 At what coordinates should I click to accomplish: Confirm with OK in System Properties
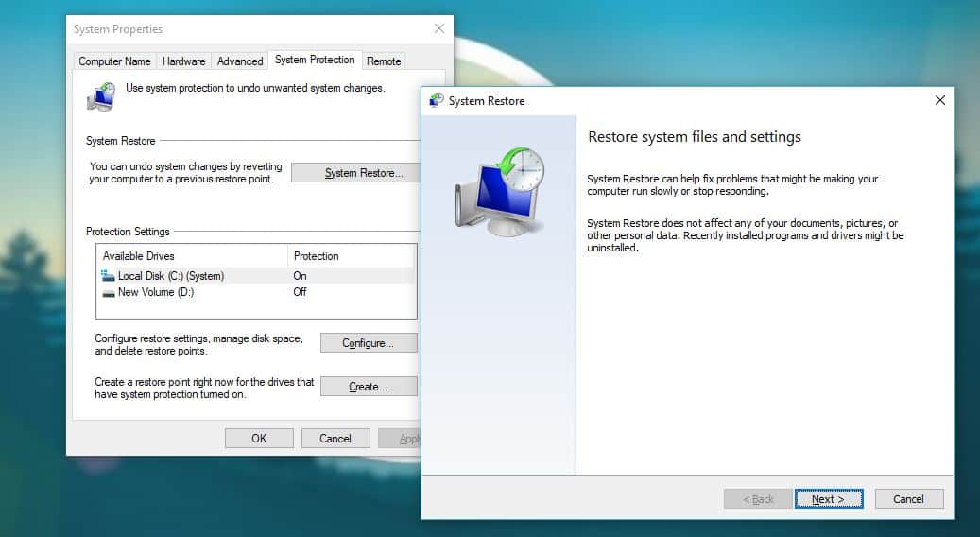pos(259,439)
